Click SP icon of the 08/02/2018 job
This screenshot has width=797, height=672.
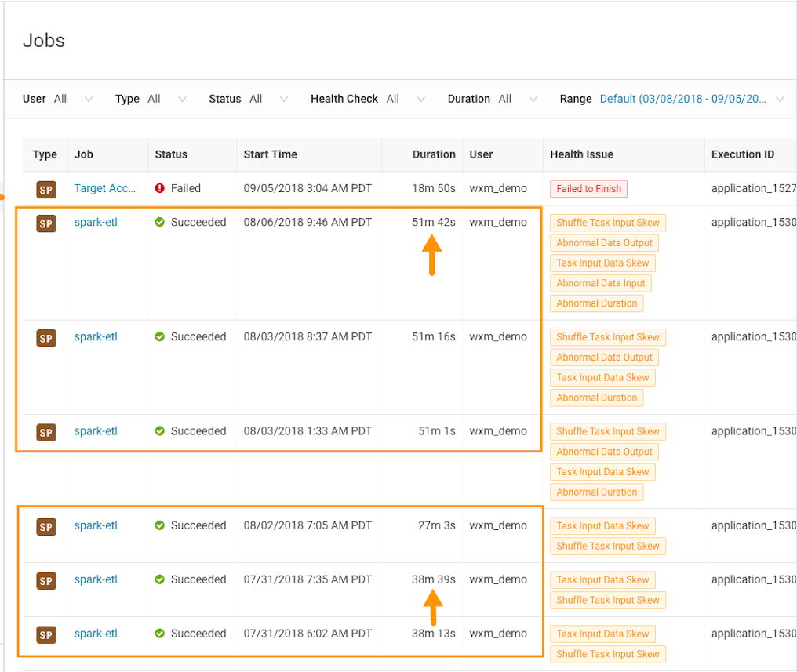(x=45, y=527)
